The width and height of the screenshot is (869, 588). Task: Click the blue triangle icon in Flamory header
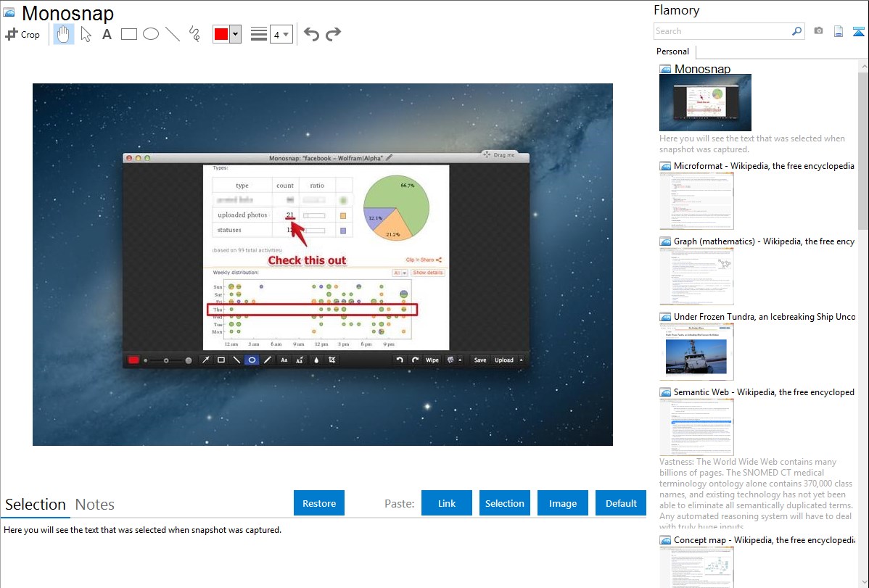858,31
